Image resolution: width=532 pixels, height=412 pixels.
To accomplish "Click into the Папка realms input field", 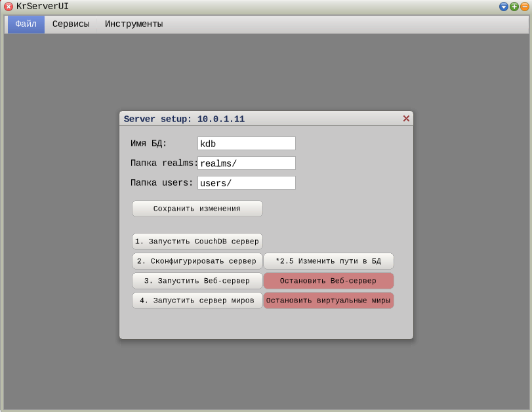I will pos(246,163).
